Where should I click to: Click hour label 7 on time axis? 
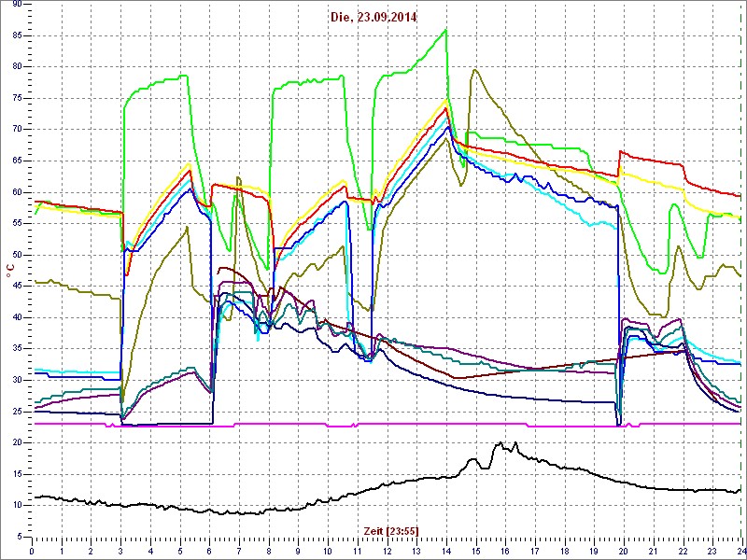coord(239,552)
